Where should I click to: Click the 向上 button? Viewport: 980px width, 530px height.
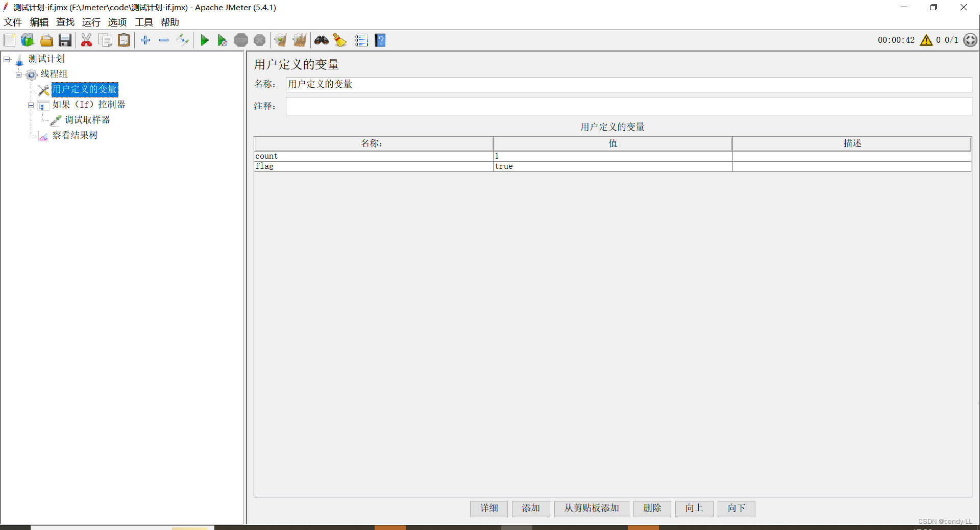[694, 509]
